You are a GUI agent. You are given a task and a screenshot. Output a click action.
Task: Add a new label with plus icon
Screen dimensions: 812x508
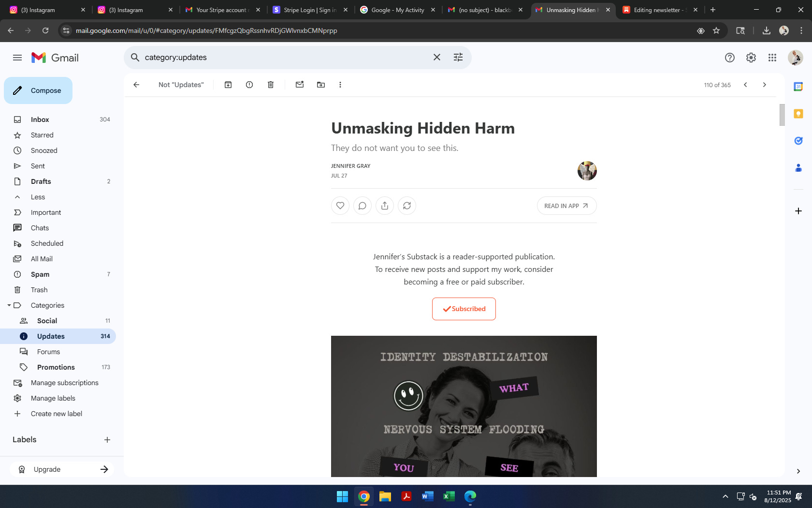(x=107, y=440)
